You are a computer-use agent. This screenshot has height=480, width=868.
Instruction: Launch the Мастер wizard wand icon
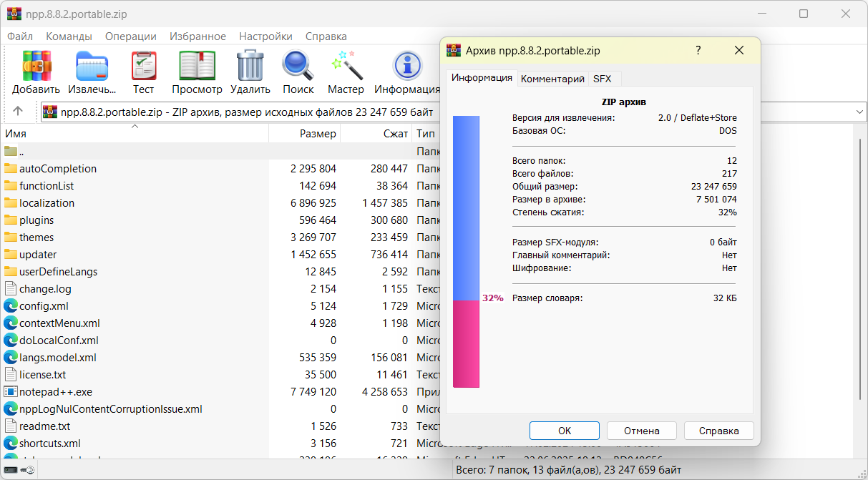pos(346,66)
